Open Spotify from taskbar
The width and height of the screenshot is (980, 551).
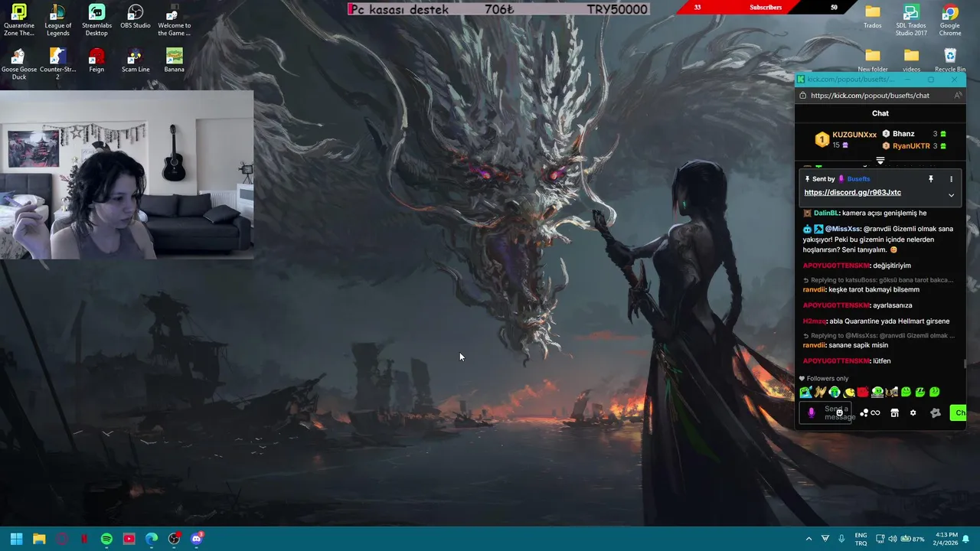106,539
